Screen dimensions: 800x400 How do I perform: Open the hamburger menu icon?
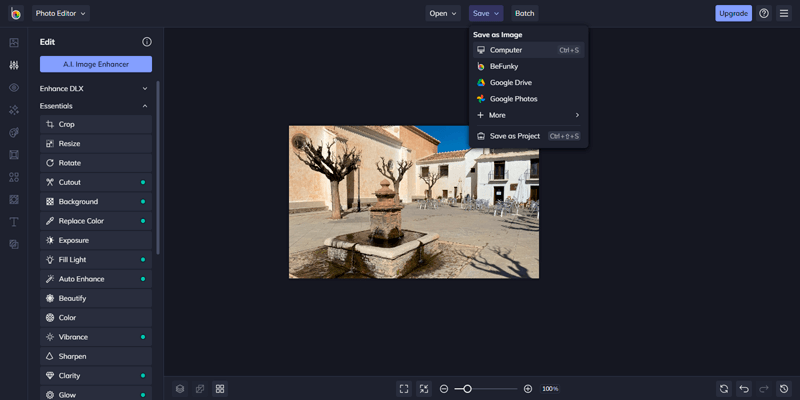coord(784,13)
